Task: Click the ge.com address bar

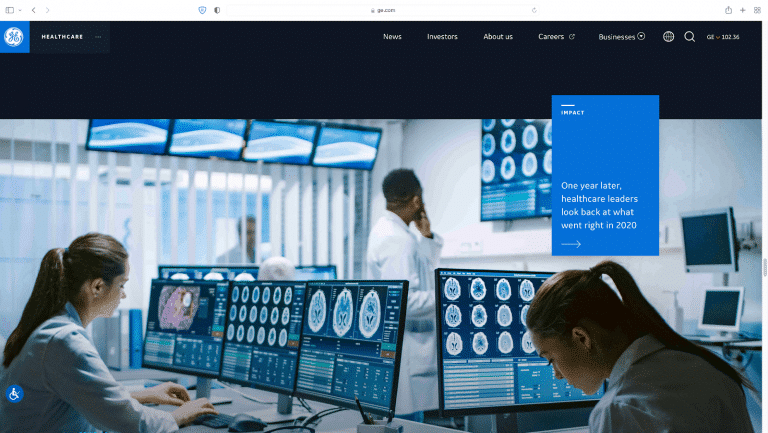Action: coord(385,10)
